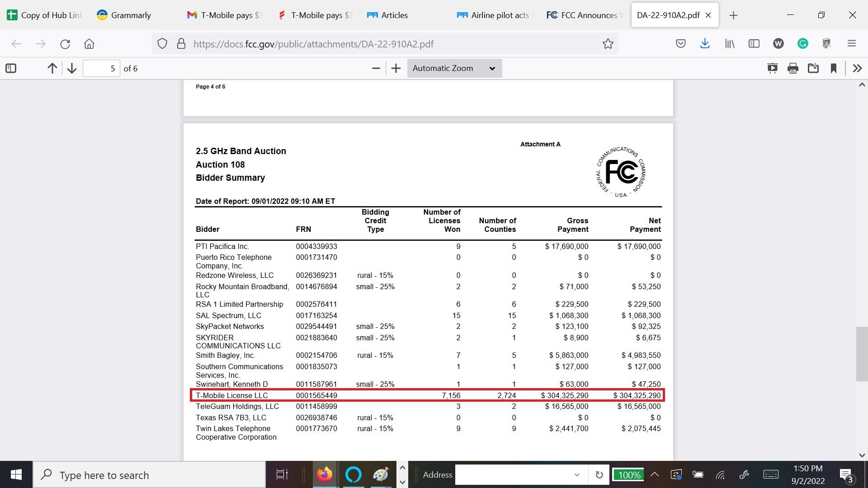
Task: Open a new browser tab
Action: pyautogui.click(x=733, y=15)
